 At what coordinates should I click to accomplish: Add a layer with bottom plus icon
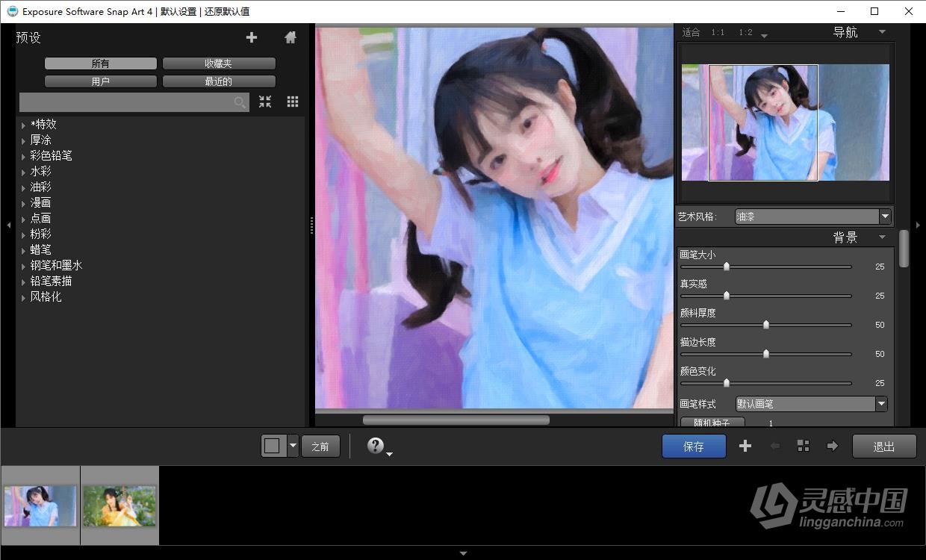pyautogui.click(x=745, y=447)
